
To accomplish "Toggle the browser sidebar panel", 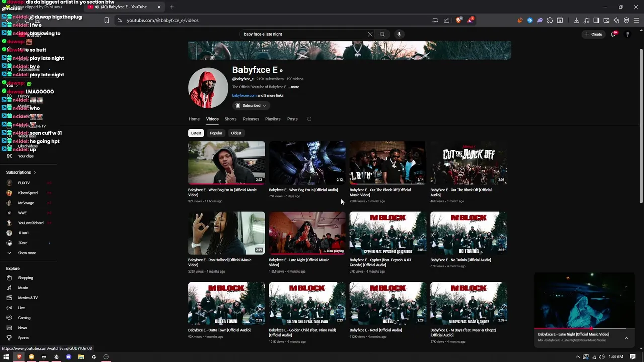I will tap(596, 20).
